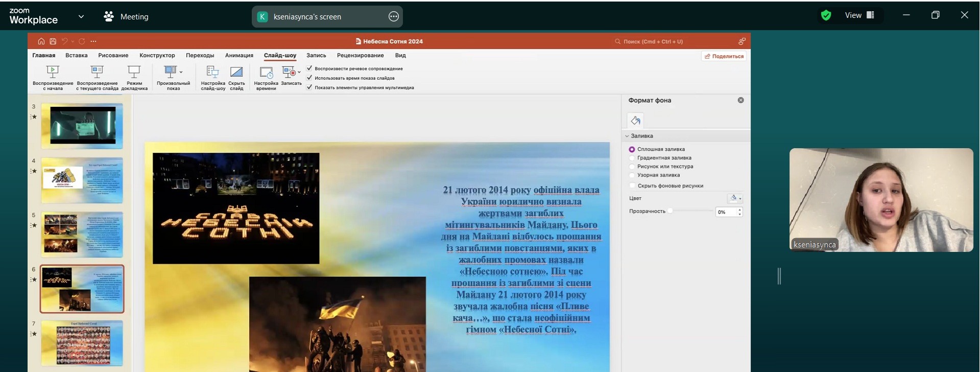
Task: Open the Главная ribbon tab
Action: (x=43, y=55)
